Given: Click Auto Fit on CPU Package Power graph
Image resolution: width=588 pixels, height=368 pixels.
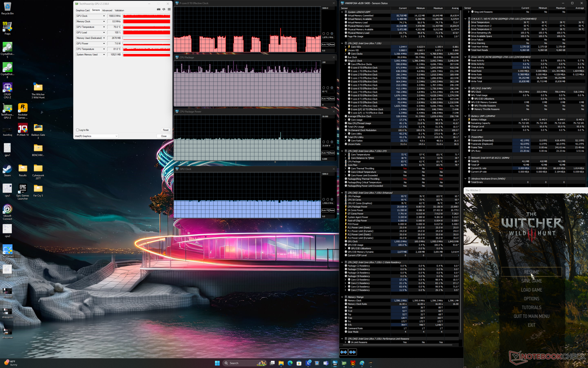Looking at the screenshot, I should (x=325, y=153).
